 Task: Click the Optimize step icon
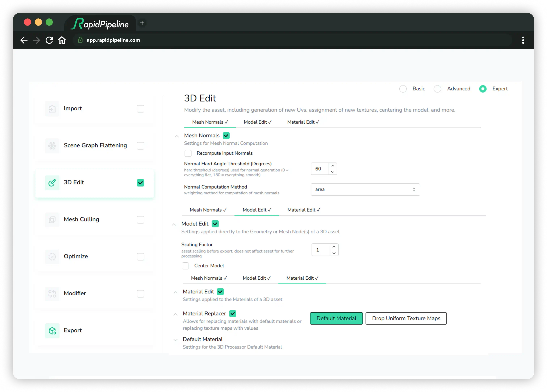point(52,257)
